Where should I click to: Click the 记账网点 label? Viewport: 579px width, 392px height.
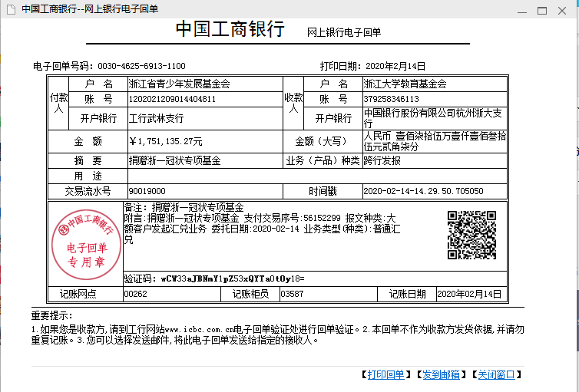78,294
